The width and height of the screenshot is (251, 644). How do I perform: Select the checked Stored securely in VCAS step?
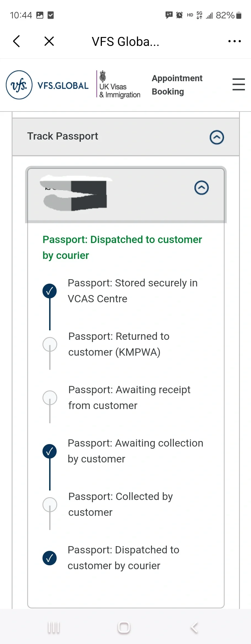point(50,291)
